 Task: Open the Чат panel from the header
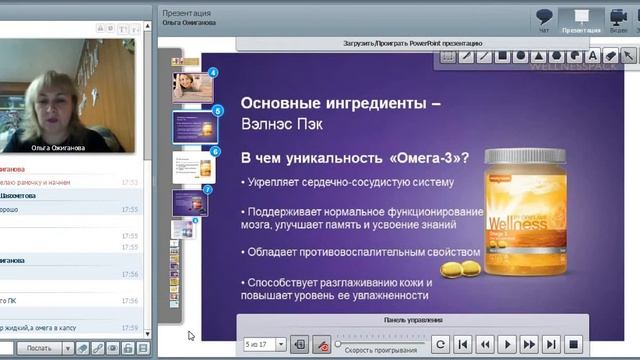pos(544,21)
